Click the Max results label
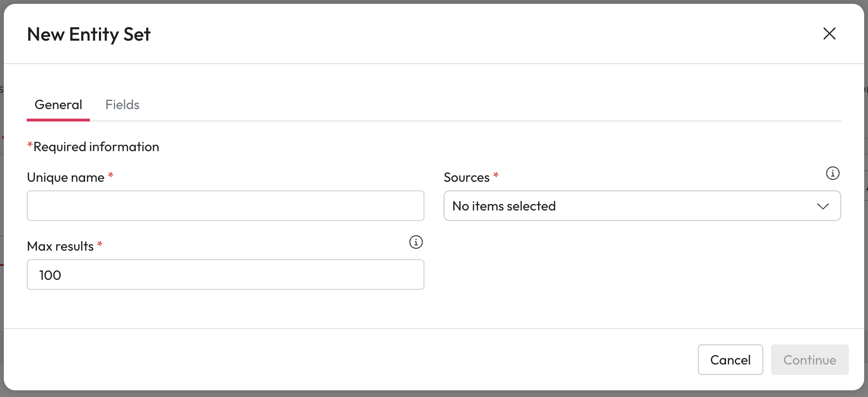Screen dimensions: 868x397 60,246
